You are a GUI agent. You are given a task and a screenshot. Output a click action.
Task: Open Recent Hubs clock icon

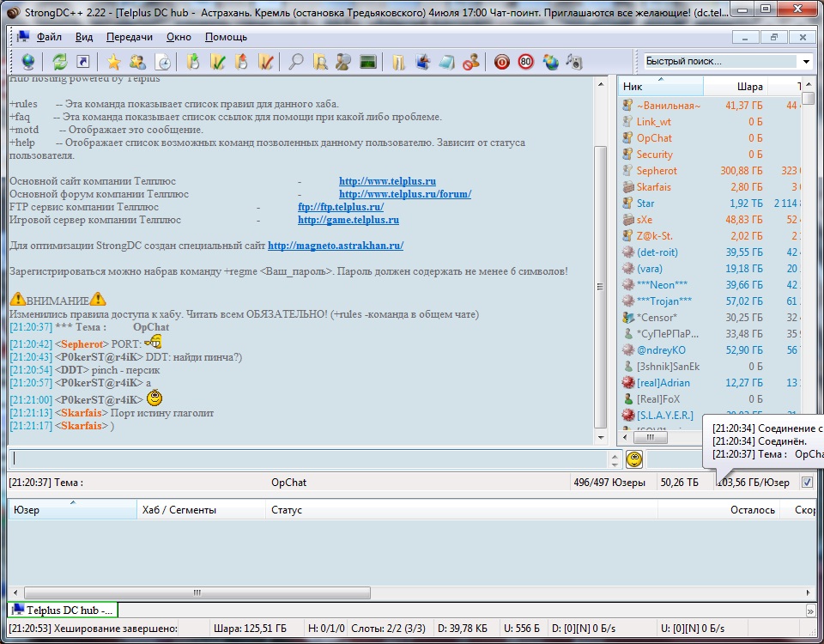pyautogui.click(x=163, y=62)
